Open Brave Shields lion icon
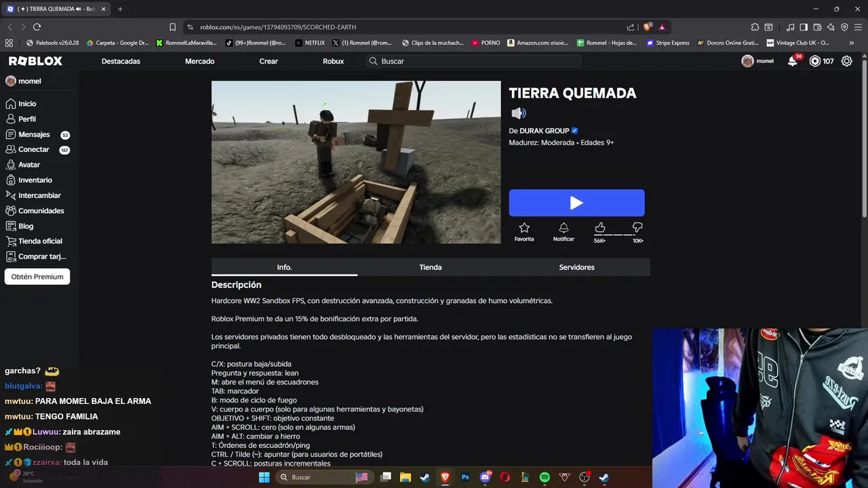The height and width of the screenshot is (488, 868). 647,27
